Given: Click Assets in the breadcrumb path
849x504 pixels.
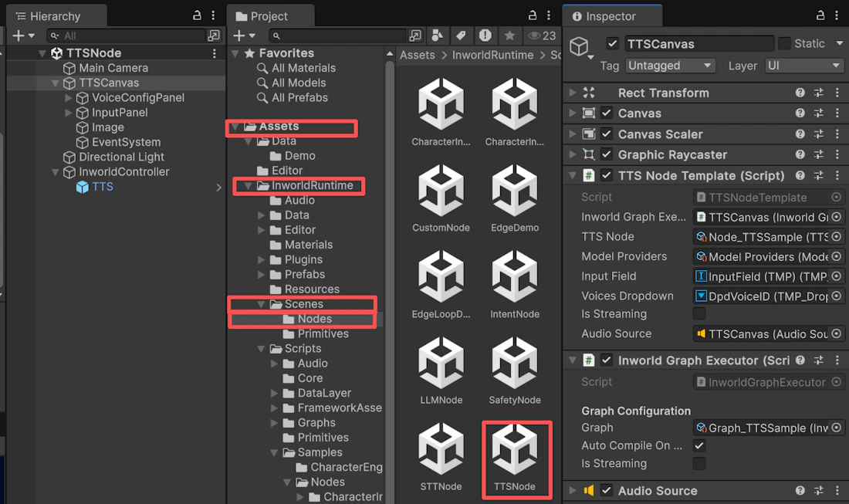Looking at the screenshot, I should coord(418,56).
